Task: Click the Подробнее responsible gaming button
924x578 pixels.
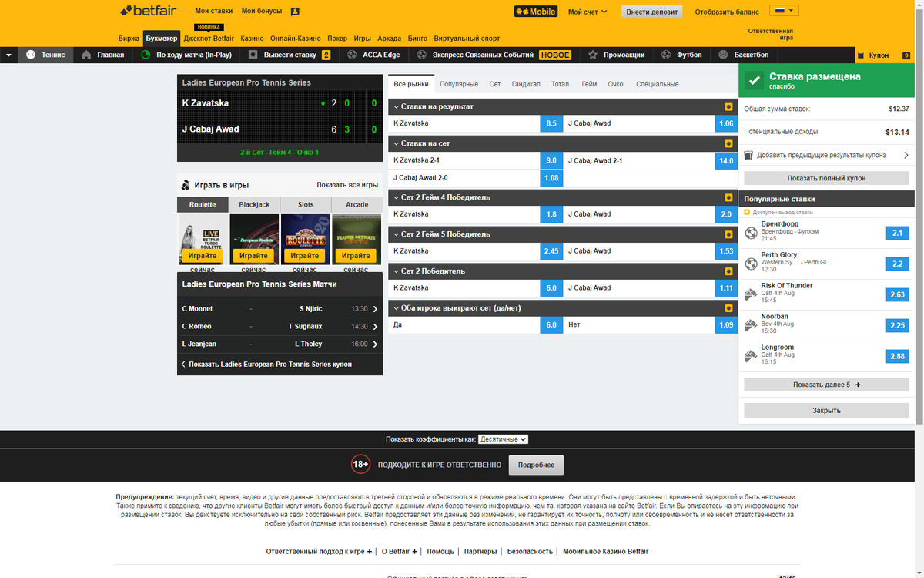Action: (x=536, y=465)
